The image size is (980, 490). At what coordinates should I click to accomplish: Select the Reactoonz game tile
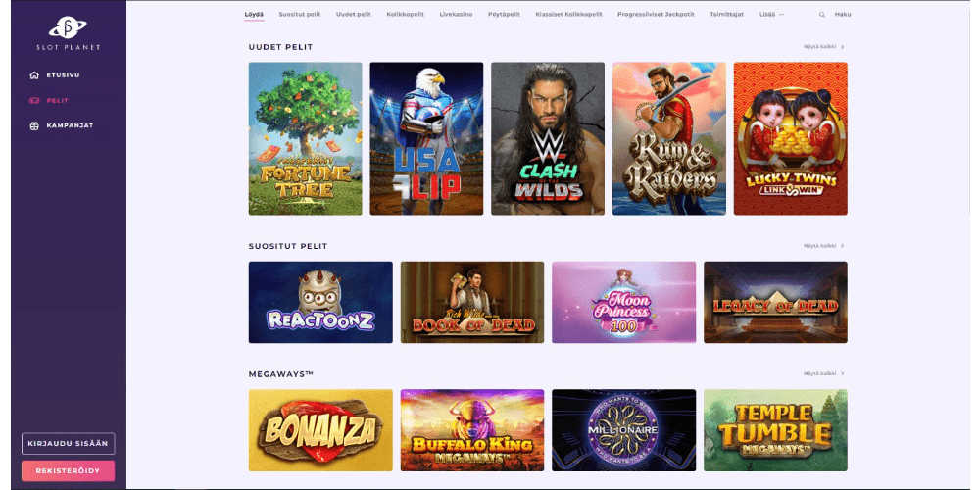pyautogui.click(x=320, y=303)
